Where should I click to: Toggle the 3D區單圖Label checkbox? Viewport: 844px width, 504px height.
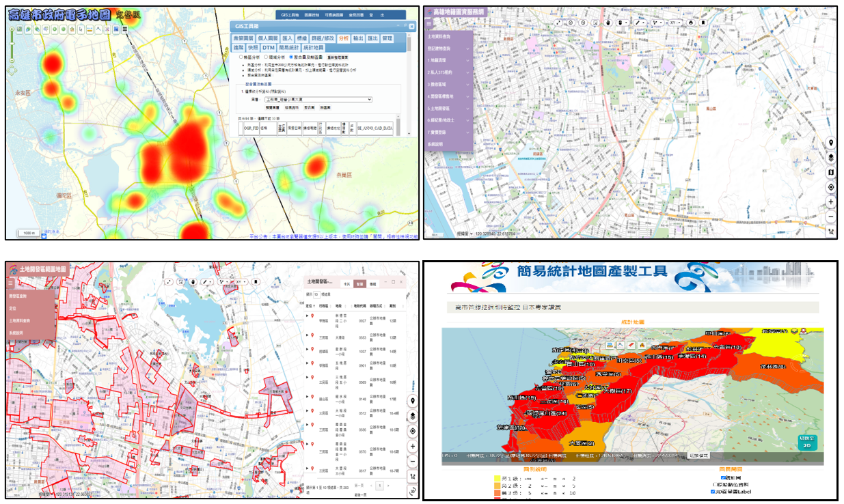(x=713, y=491)
